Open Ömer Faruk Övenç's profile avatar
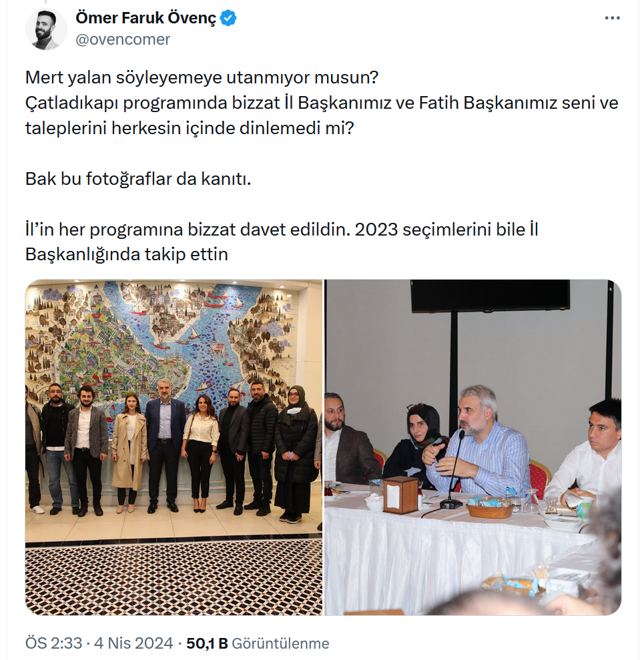Screen dimensions: 644x660 tap(46, 29)
